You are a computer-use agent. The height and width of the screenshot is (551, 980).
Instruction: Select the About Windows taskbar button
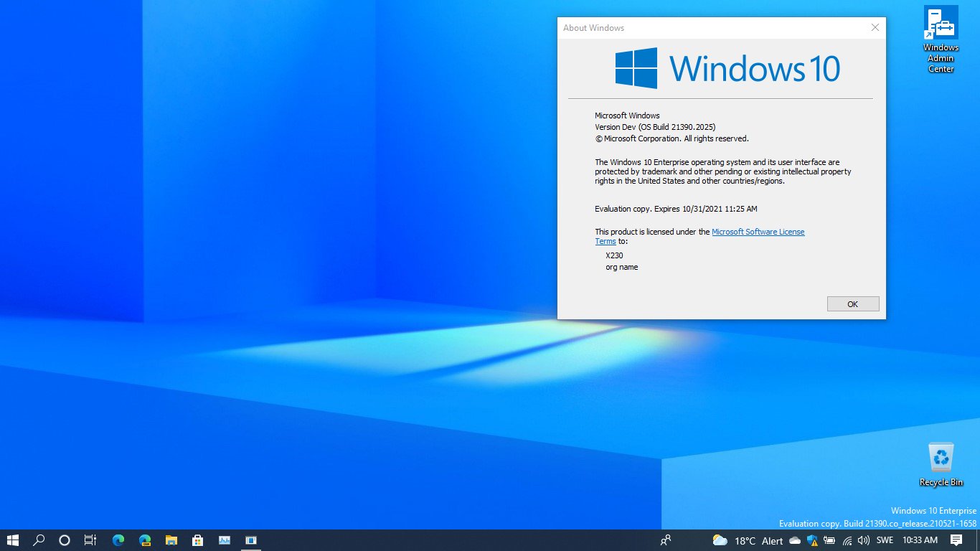[x=251, y=540]
